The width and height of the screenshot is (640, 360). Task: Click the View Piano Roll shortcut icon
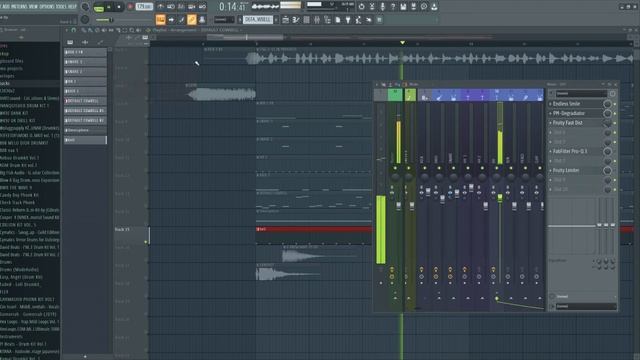296,20
